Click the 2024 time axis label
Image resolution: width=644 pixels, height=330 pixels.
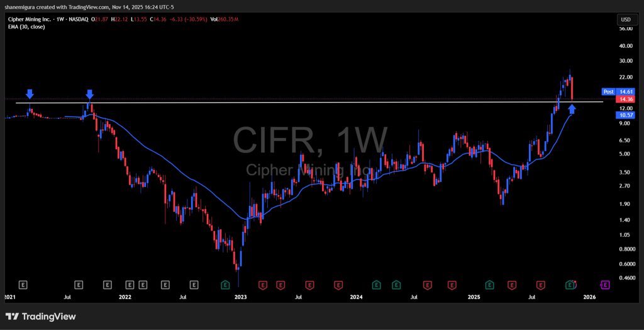click(x=357, y=297)
